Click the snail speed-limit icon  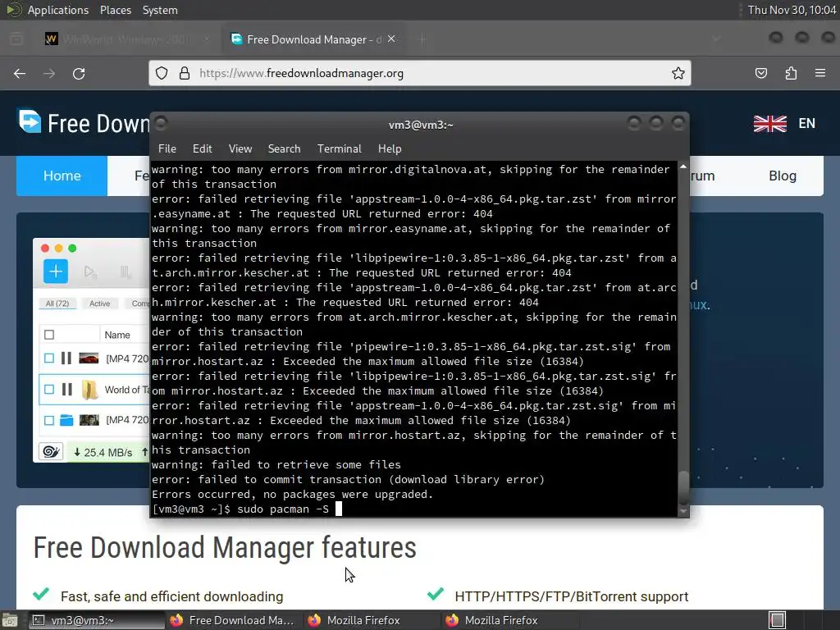click(x=52, y=452)
